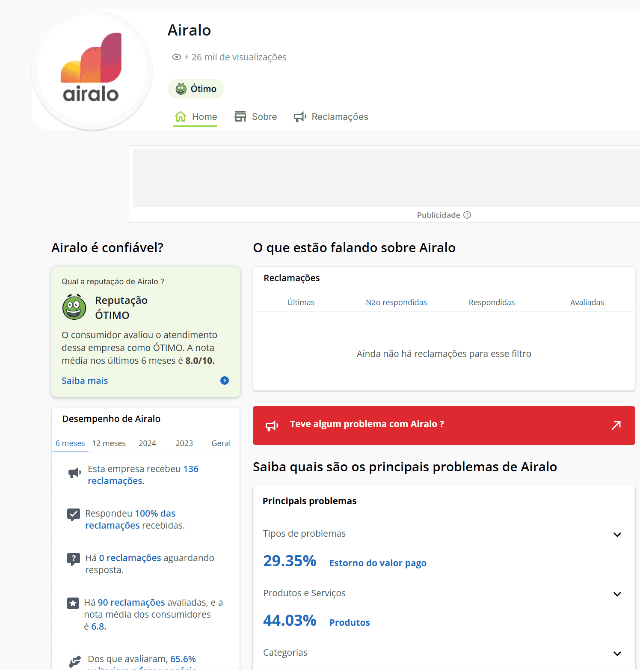Click checkmark icon beside Respondeu 100%
The image size is (640, 672).
tap(74, 514)
